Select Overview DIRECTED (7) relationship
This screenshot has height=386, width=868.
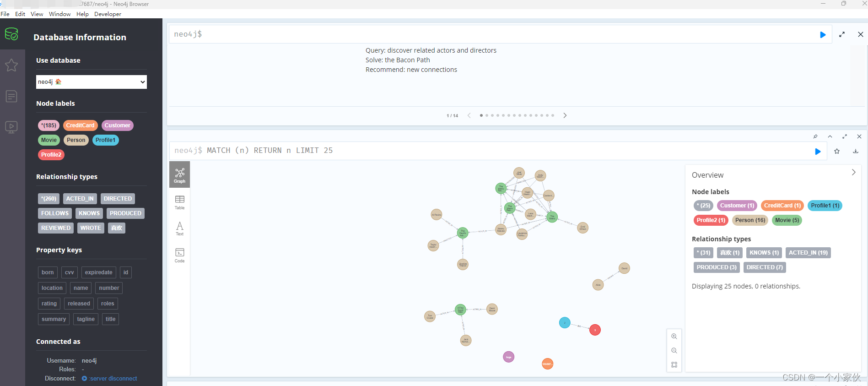click(x=765, y=267)
